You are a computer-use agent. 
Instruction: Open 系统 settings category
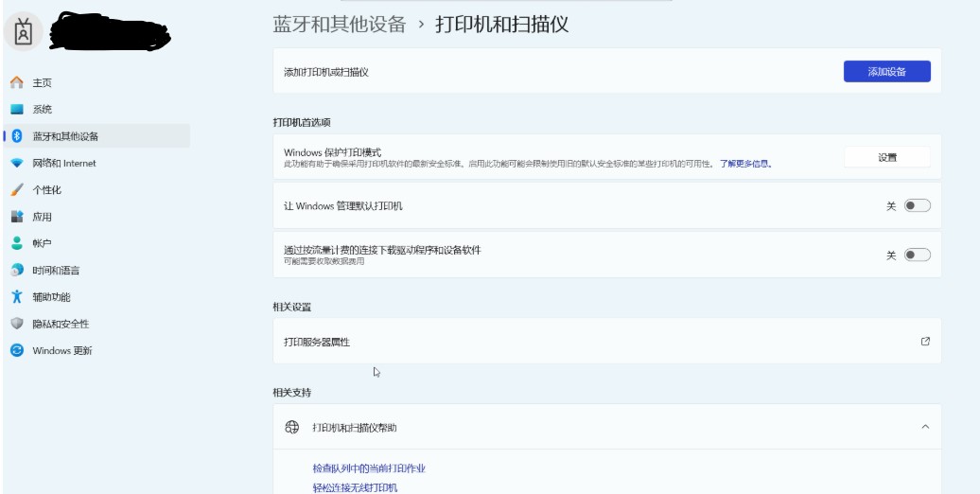96,110
